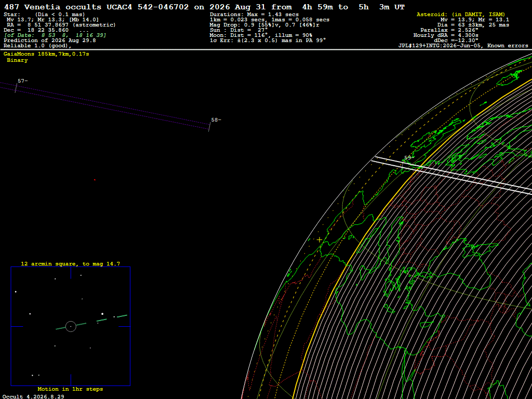Image resolution: width=532 pixels, height=399 pixels.
Task: Click the red dot in the black sky area
Action: [95, 180]
